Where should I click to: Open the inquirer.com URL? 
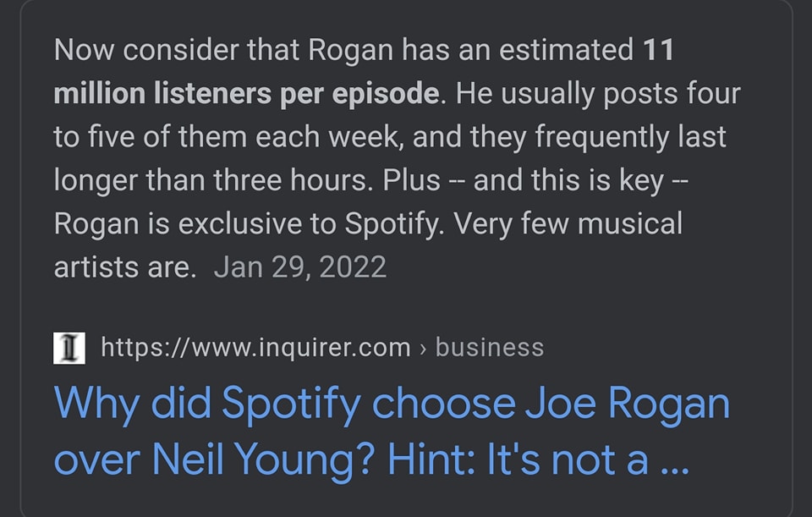(255, 347)
